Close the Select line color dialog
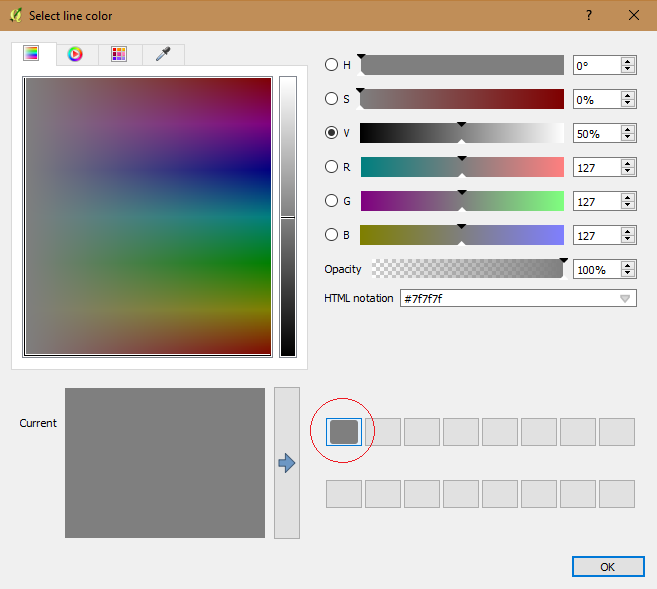The width and height of the screenshot is (657, 589). click(x=634, y=15)
